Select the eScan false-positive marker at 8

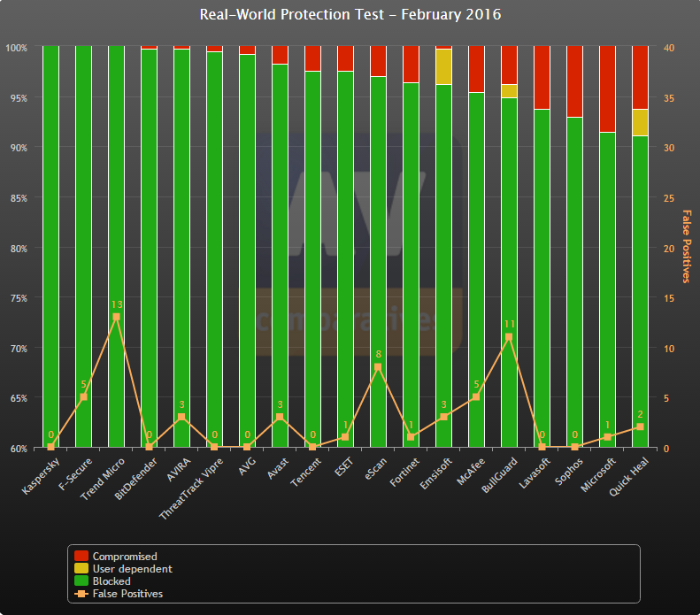point(378,367)
